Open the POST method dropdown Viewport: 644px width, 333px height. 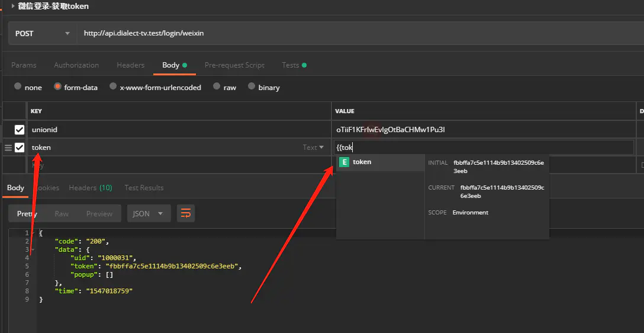pyautogui.click(x=42, y=33)
